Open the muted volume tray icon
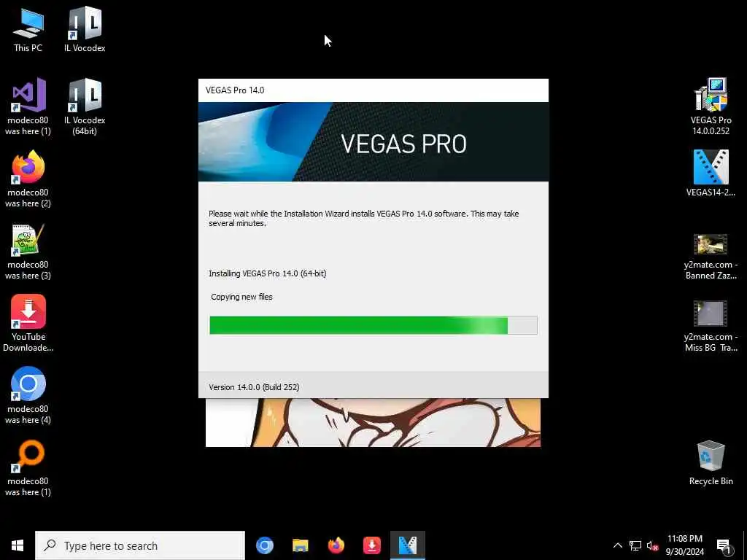This screenshot has height=560, width=747. click(x=652, y=545)
